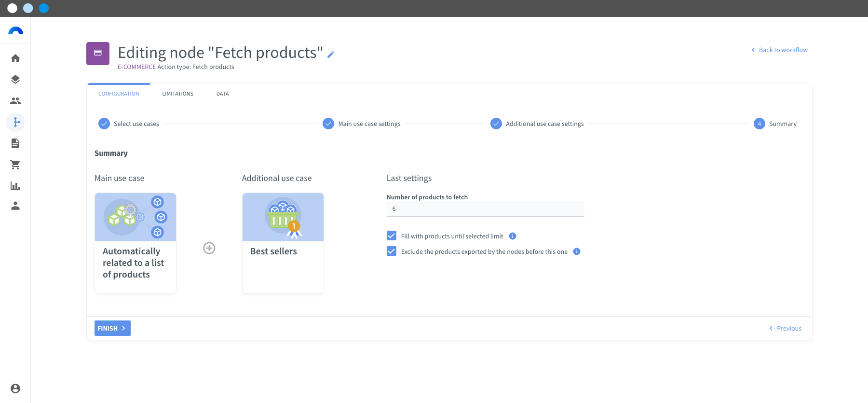
Task: Click Number of products to fetch field
Action: click(485, 209)
